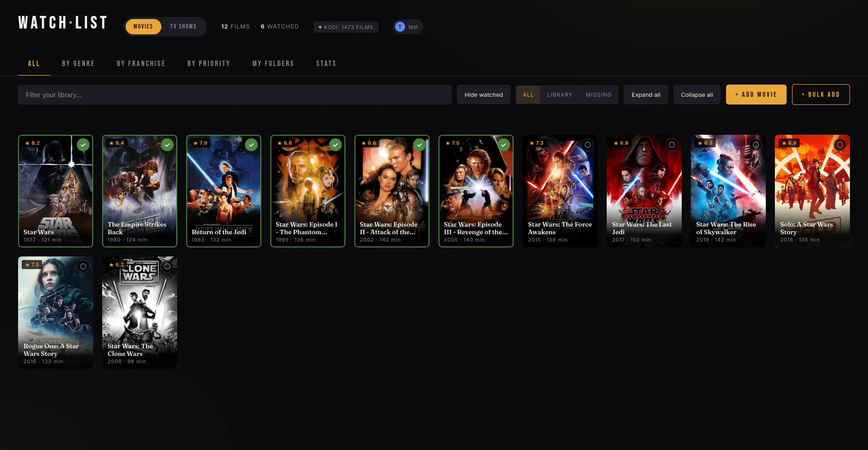
Task: Open Solo: A Star Wars Story poster
Action: pyautogui.click(x=812, y=191)
